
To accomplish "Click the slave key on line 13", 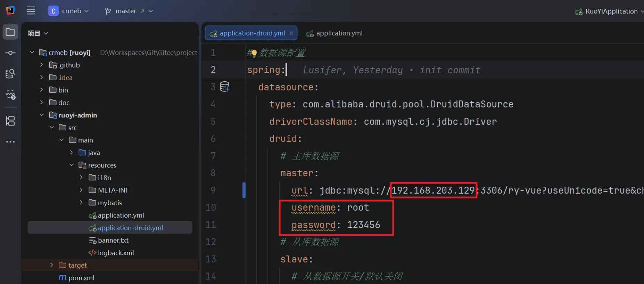I will pos(294,259).
